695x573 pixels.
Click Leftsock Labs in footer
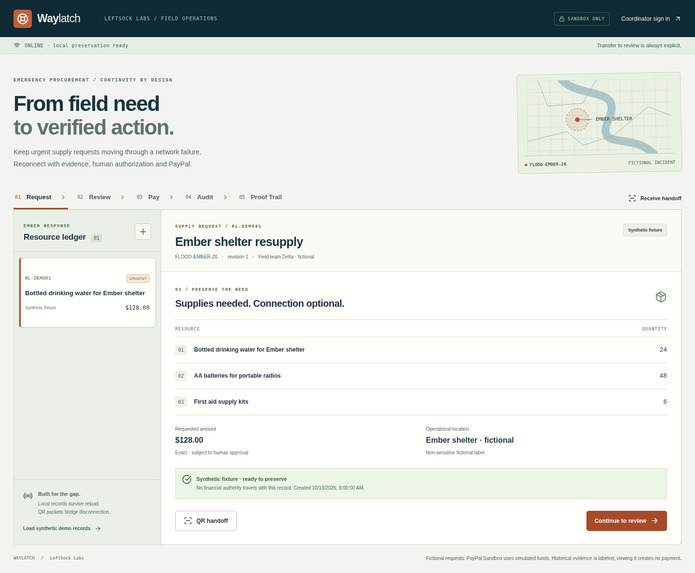coord(67,558)
